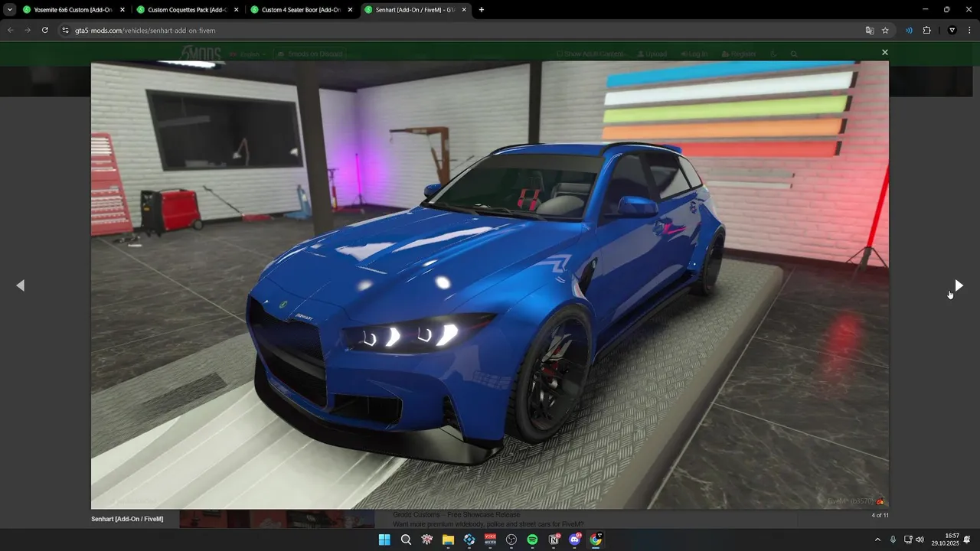Open the Google Translate page icon
This screenshot has height=551, width=980.
tap(869, 31)
